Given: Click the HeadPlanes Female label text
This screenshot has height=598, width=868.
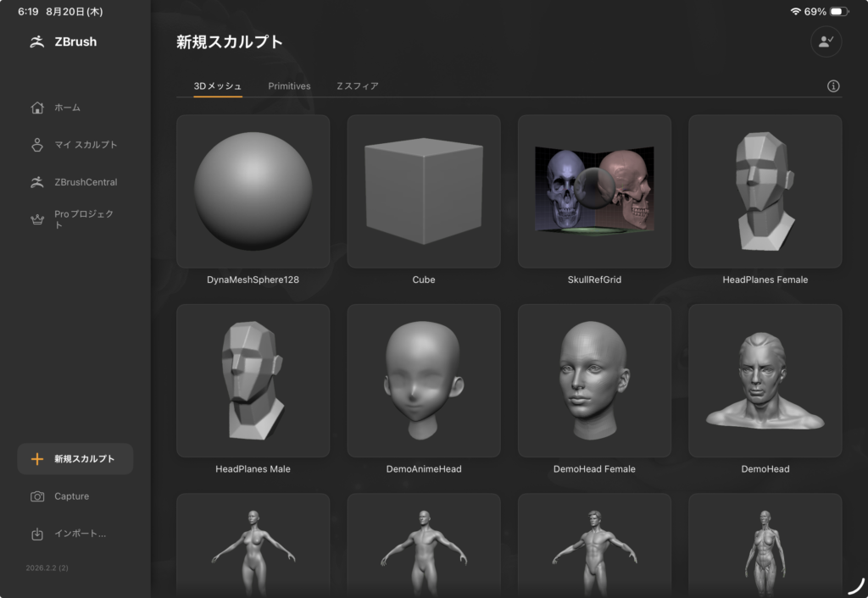Looking at the screenshot, I should pyautogui.click(x=765, y=280).
